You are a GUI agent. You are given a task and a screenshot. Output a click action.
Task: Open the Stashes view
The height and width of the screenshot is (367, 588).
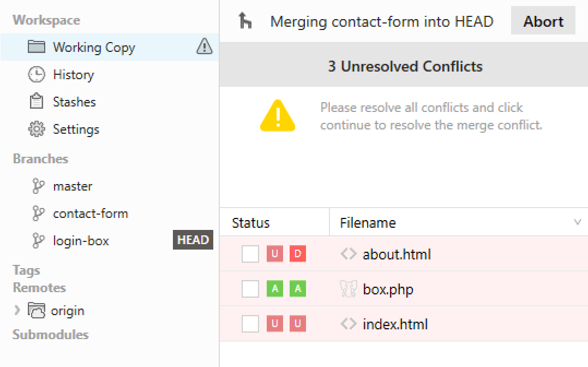click(x=74, y=102)
